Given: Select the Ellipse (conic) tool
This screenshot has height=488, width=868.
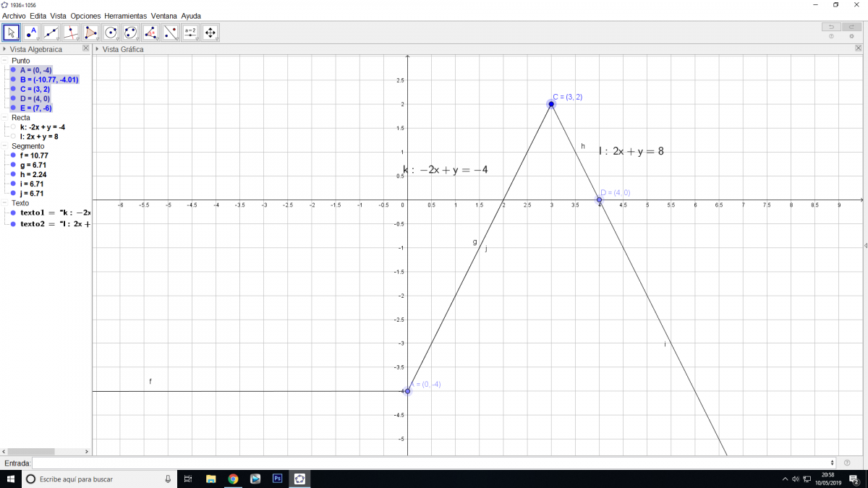Looking at the screenshot, I should (x=130, y=33).
